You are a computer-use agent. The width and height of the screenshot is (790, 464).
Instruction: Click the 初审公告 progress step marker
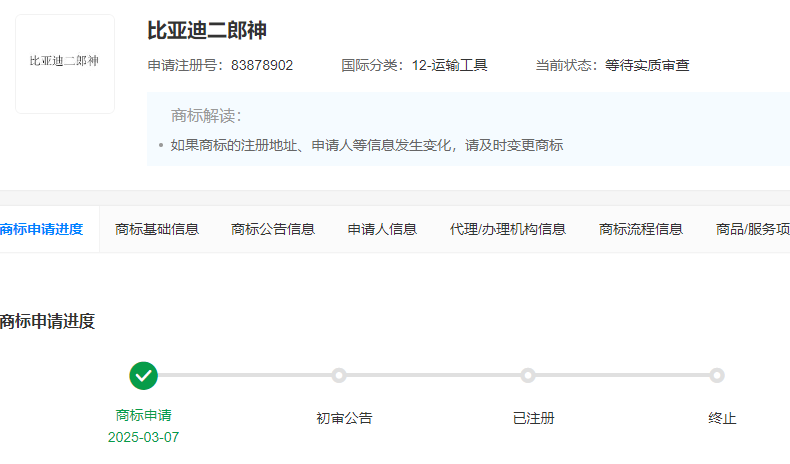339,375
